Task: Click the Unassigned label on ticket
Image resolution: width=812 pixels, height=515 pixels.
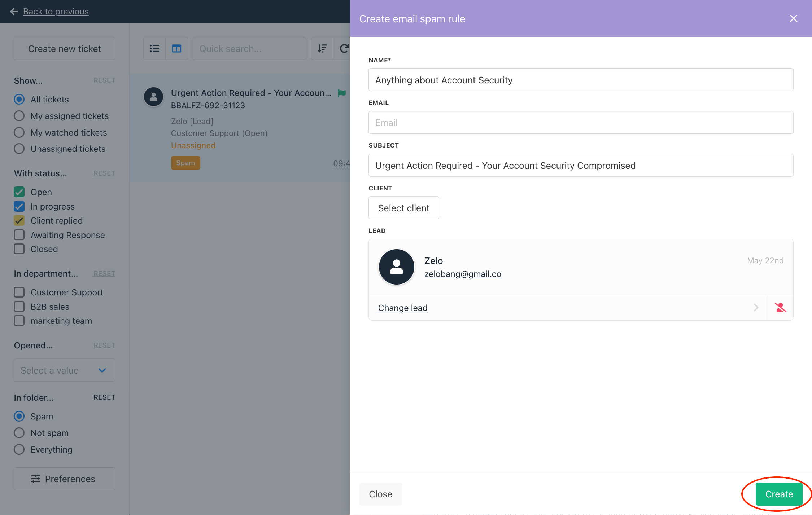Action: 193,145
